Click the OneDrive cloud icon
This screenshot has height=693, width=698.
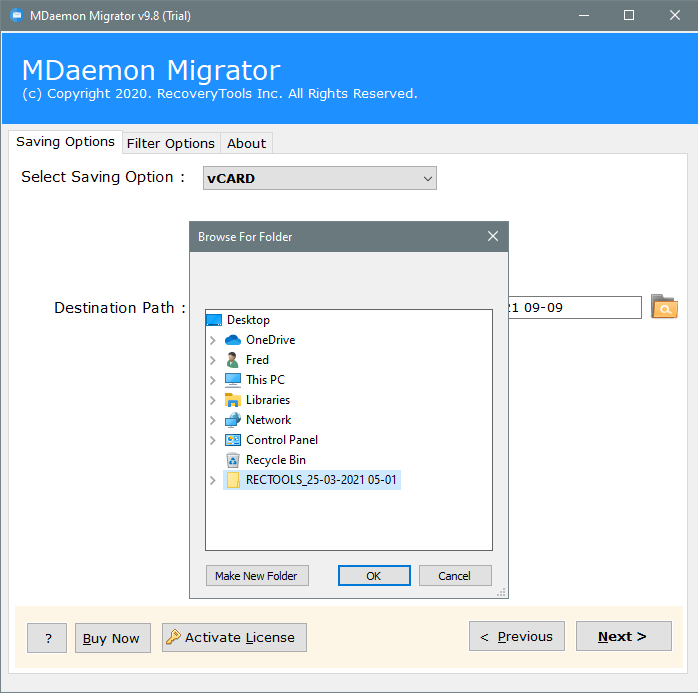coord(233,340)
